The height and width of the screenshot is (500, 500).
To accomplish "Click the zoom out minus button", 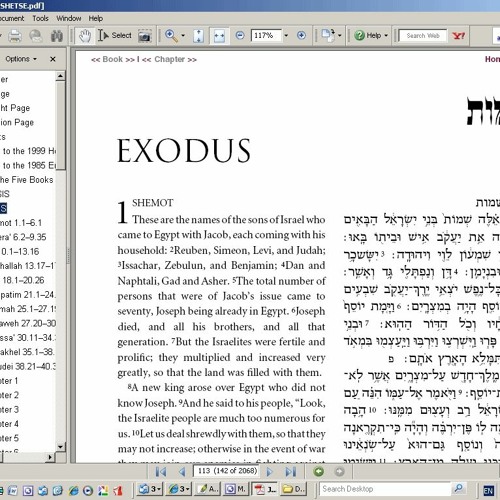I will point(240,35).
